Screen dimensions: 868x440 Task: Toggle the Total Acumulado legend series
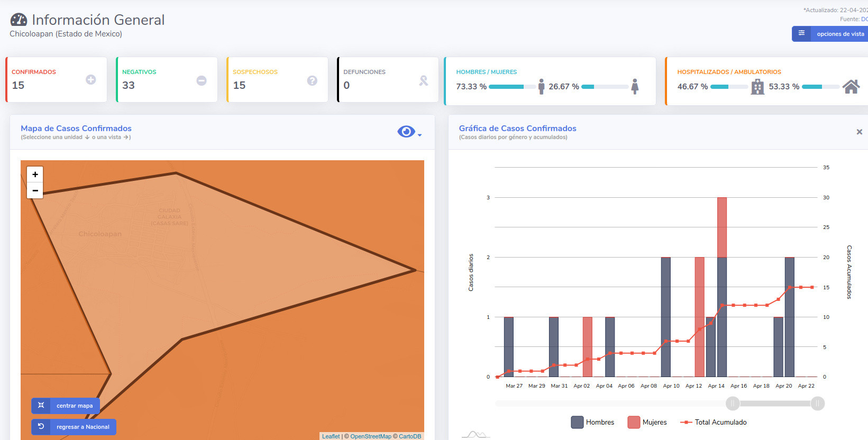tap(714, 422)
